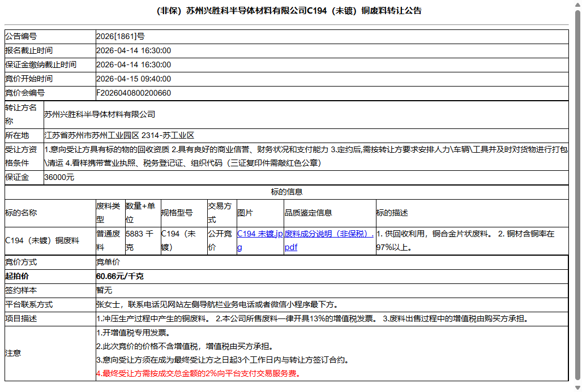The image size is (582, 392).
Task: Click the 图片 column header
Action: [x=260, y=213]
